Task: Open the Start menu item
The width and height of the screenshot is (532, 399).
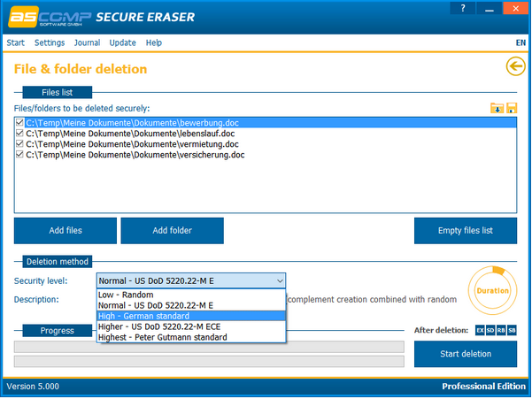Action: click(x=16, y=42)
